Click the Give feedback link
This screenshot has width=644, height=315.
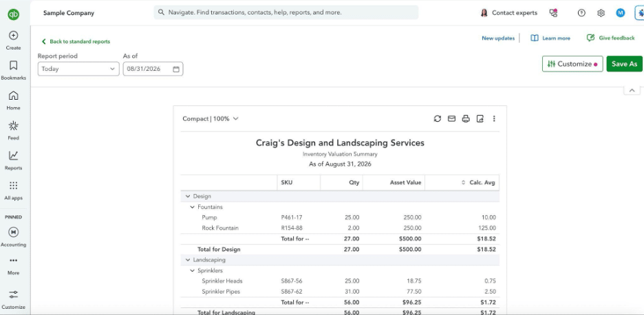click(x=616, y=38)
